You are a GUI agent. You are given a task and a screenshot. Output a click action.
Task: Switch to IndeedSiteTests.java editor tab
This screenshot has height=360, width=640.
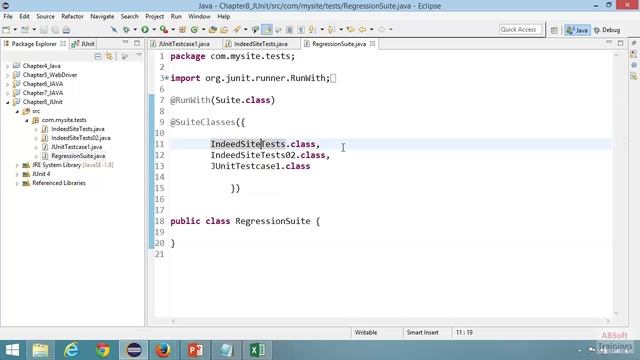260,44
